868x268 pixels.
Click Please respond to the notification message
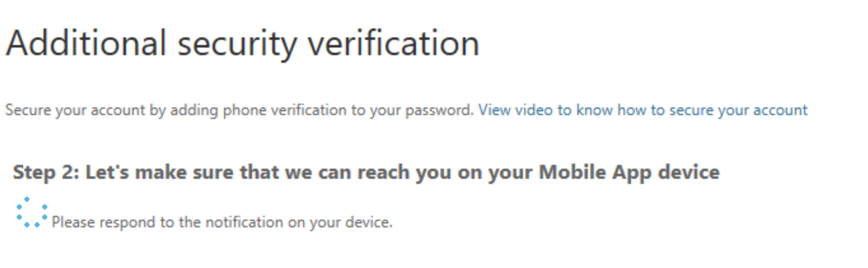pos(222,222)
